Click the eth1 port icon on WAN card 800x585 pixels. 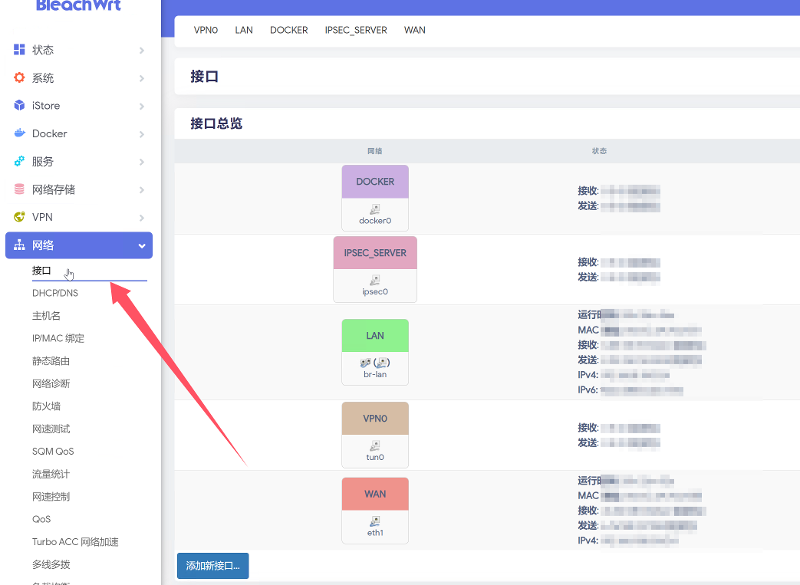pos(374,522)
